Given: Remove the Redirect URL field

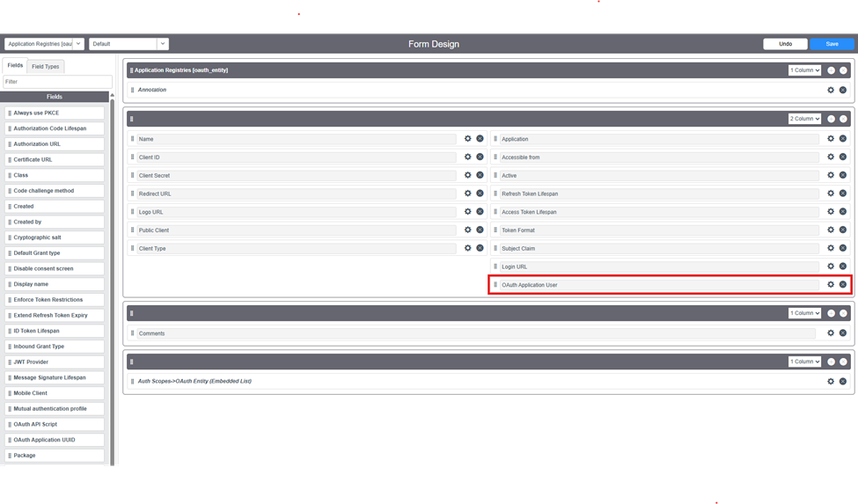Looking at the screenshot, I should pos(480,194).
